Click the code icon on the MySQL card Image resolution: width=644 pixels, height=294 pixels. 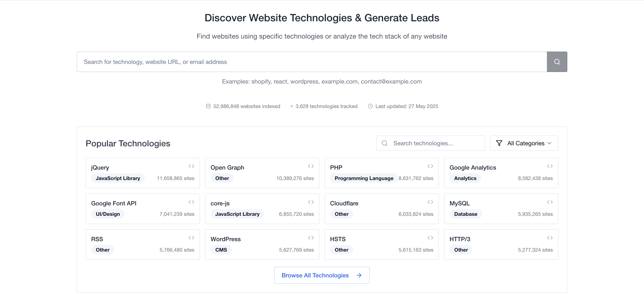(x=550, y=202)
